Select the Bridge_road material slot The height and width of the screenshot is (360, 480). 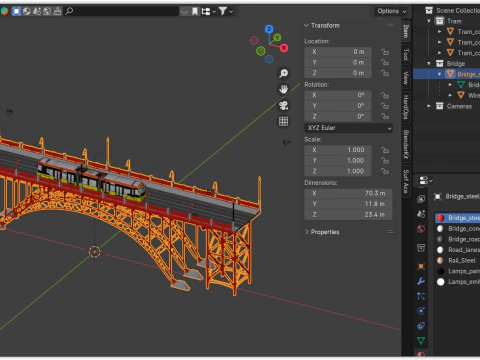coord(457,239)
